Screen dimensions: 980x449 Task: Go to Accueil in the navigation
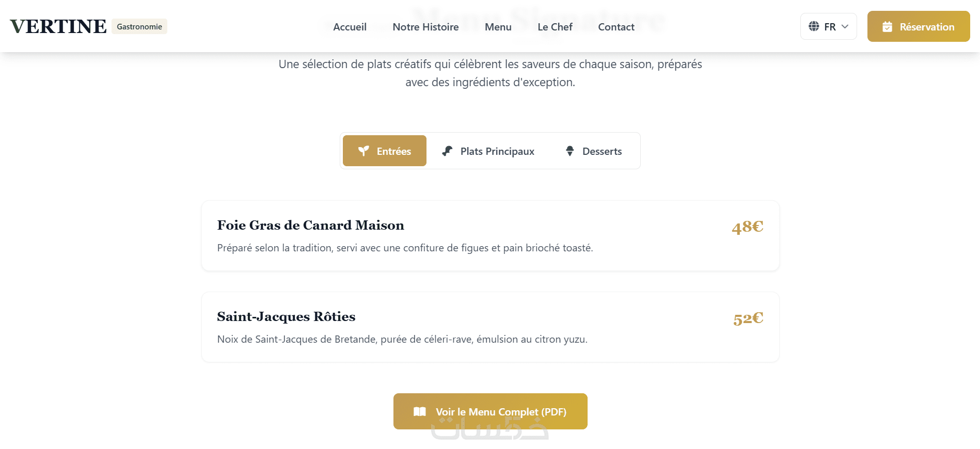[x=350, y=27]
